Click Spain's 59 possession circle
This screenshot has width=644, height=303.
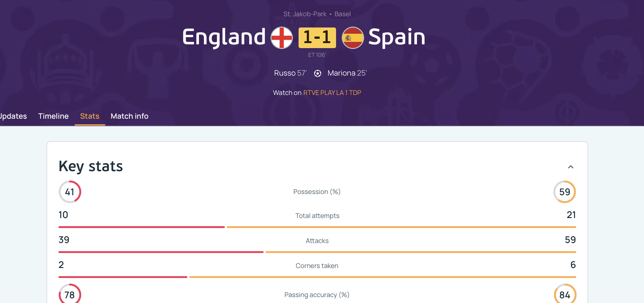click(565, 192)
